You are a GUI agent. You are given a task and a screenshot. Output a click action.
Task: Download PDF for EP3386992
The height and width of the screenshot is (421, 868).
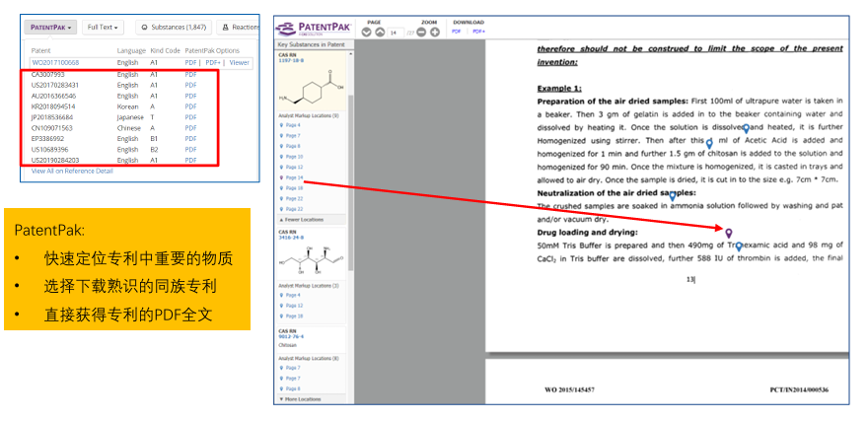(190, 138)
